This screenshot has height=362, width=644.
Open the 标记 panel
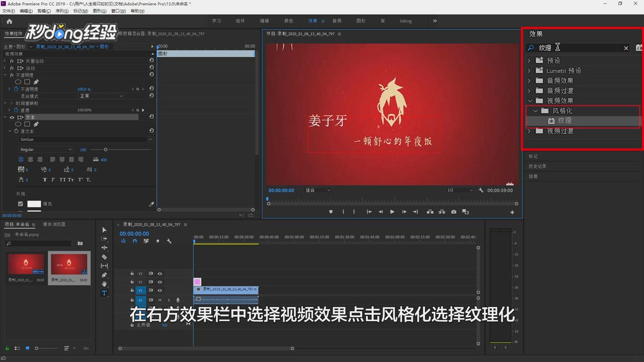533,156
